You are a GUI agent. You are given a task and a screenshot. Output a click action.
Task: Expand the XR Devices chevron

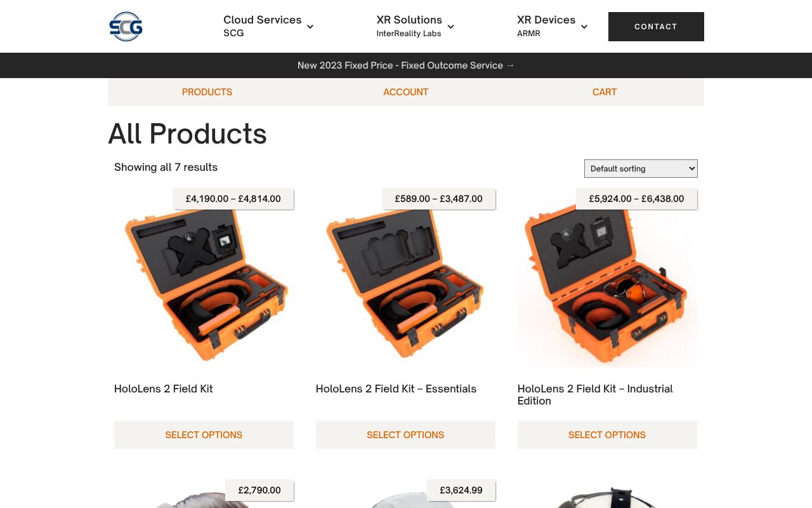click(x=584, y=27)
